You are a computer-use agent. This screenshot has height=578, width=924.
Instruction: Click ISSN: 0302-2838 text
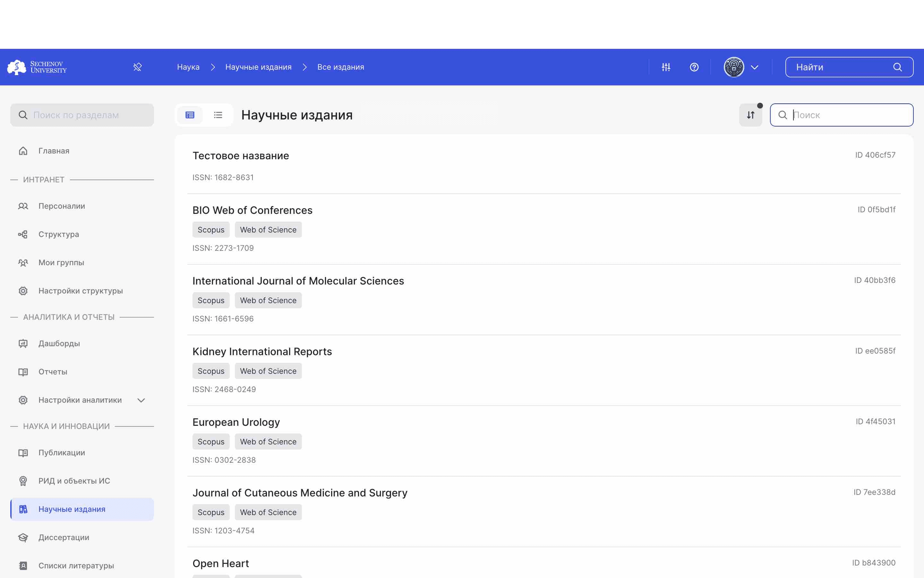click(x=224, y=460)
